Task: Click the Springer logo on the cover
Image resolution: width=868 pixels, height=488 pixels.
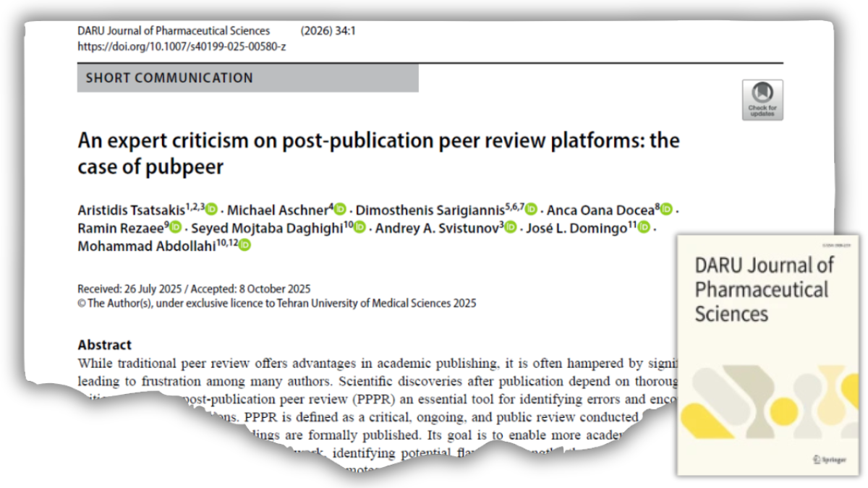Action: pyautogui.click(x=828, y=459)
